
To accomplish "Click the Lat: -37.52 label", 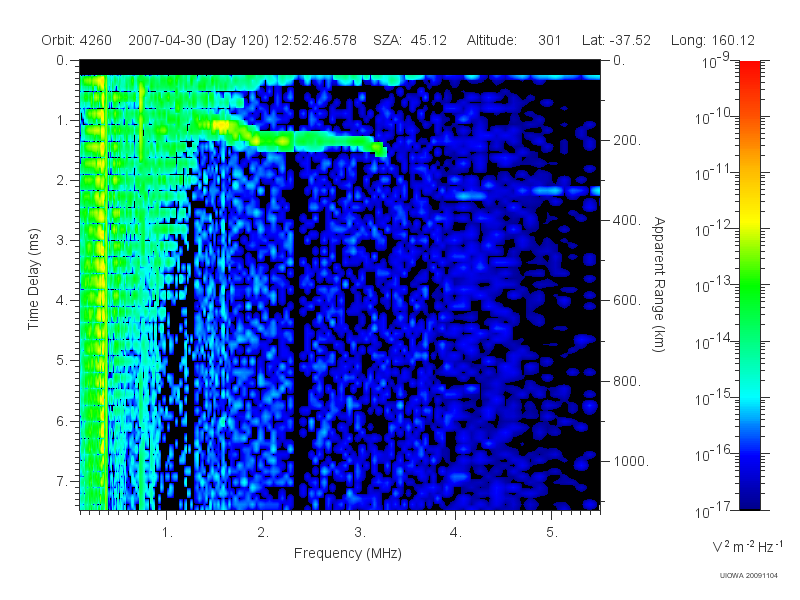I will [x=616, y=40].
